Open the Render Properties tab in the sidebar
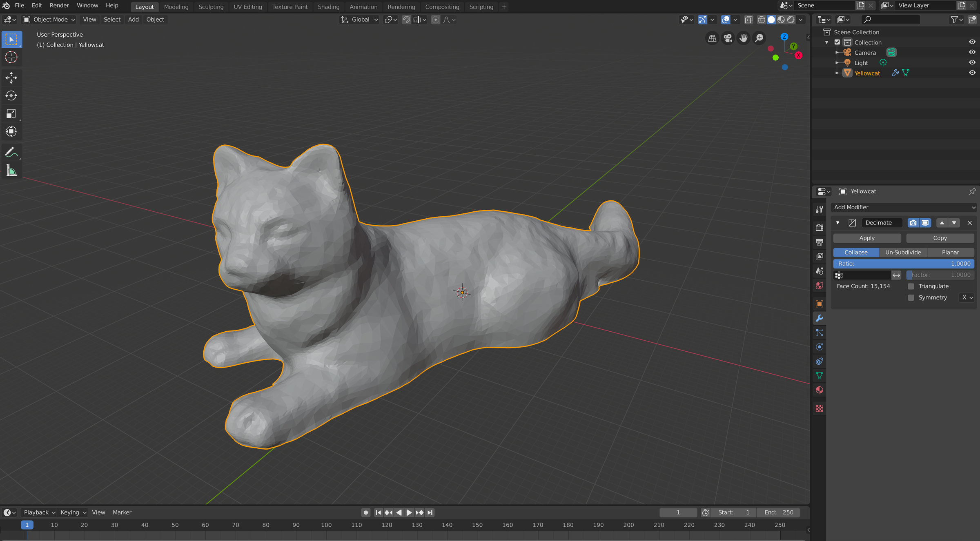Screen dimensions: 980x541 coord(819,228)
